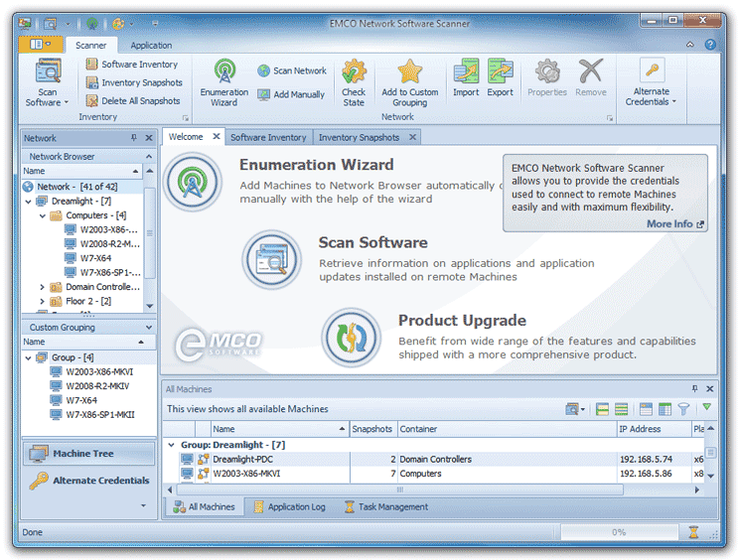The width and height of the screenshot is (739, 560).
Task: Click the Product Upgrade welcome icon
Action: coord(351,338)
